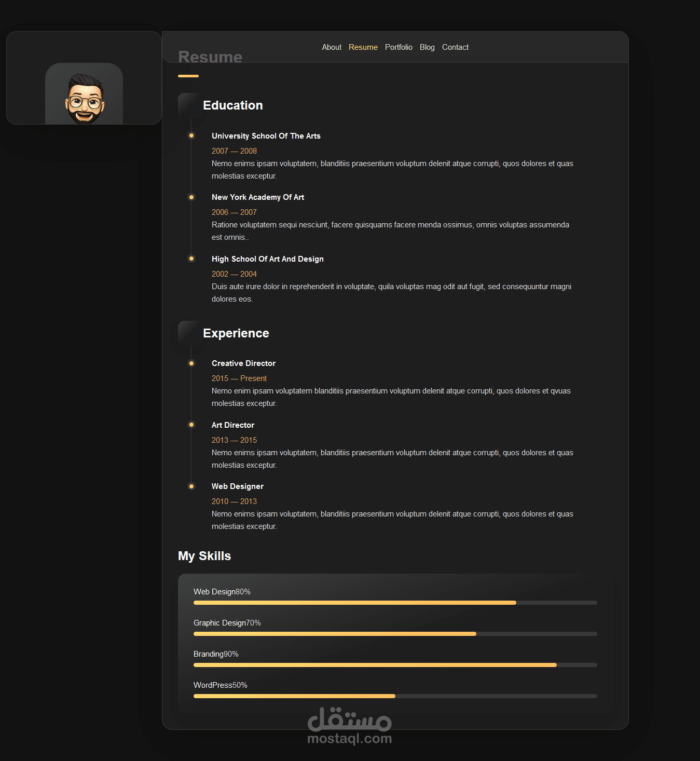Open the About page in navigation
The width and height of the screenshot is (700, 761).
pyautogui.click(x=332, y=47)
